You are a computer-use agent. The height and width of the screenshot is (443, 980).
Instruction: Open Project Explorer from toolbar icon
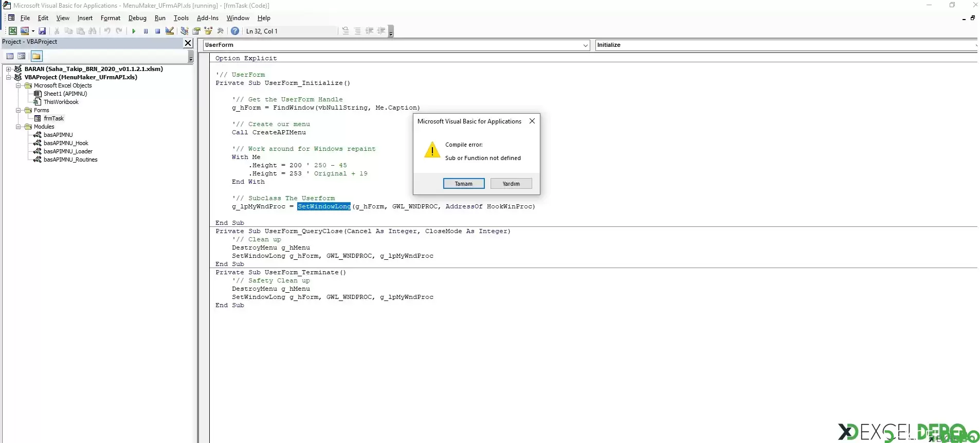click(184, 31)
